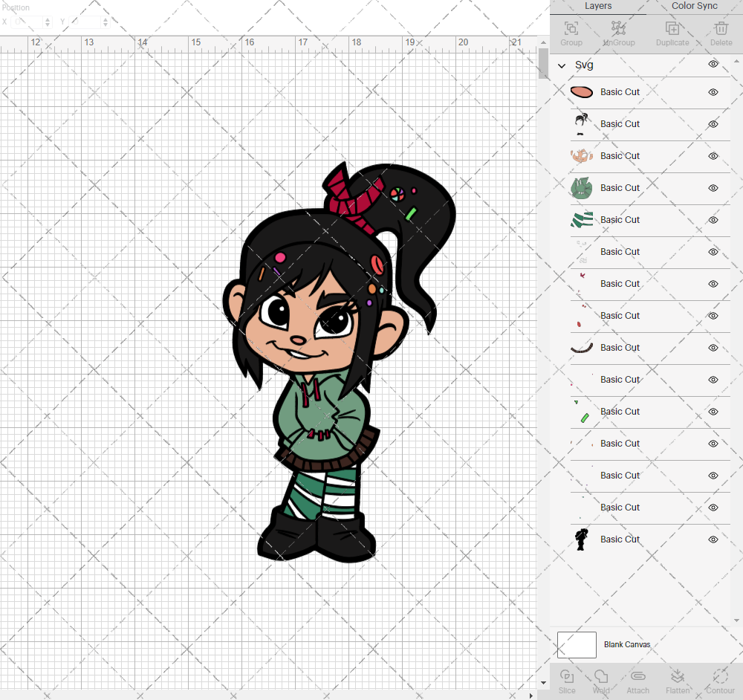
Task: Click the canvas scrollbar up arrow
Action: click(543, 42)
